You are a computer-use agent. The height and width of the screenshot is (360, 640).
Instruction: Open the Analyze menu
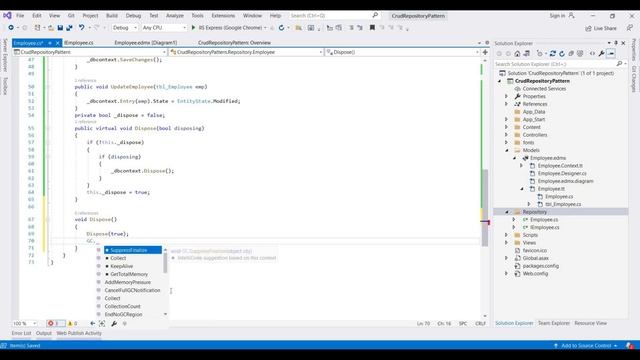pyautogui.click(x=175, y=16)
